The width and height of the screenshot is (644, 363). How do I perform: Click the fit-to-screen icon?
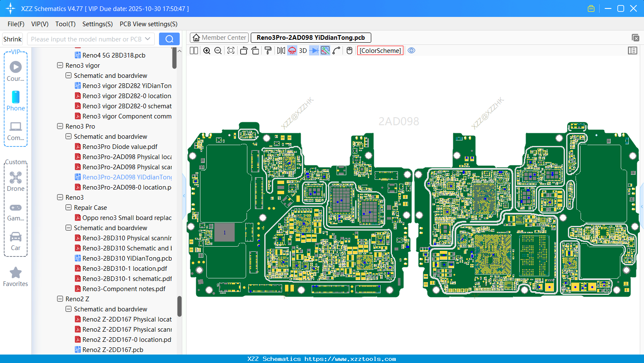(x=231, y=51)
